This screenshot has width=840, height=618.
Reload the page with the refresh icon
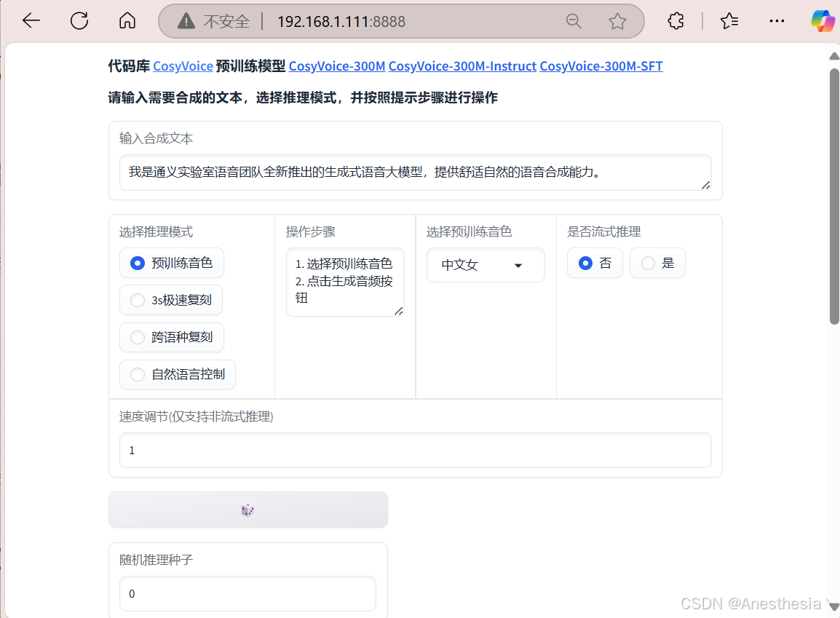(x=79, y=21)
